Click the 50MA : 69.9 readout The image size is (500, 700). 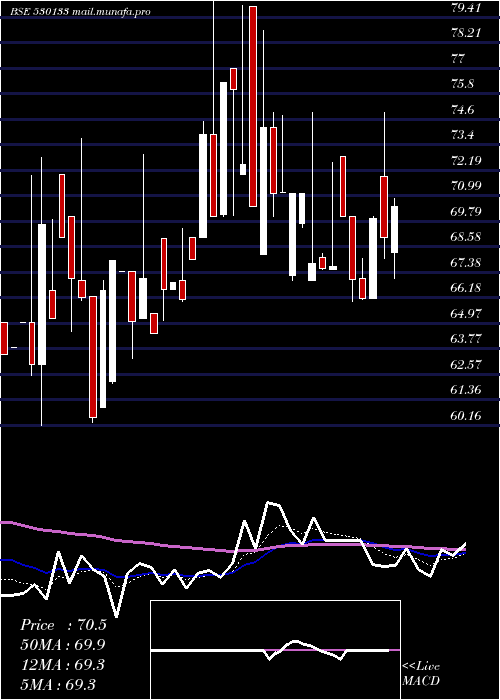coord(63,645)
